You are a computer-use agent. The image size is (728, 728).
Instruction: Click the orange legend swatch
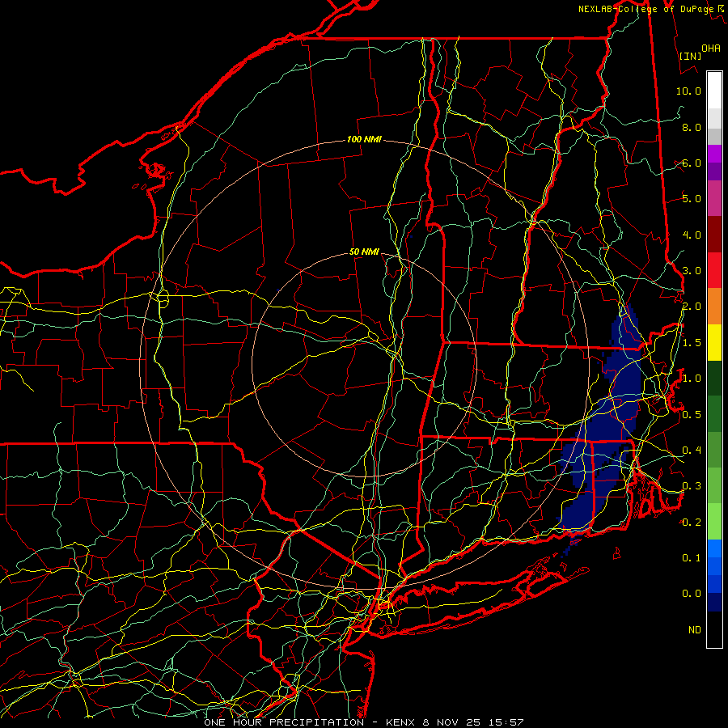click(x=714, y=307)
